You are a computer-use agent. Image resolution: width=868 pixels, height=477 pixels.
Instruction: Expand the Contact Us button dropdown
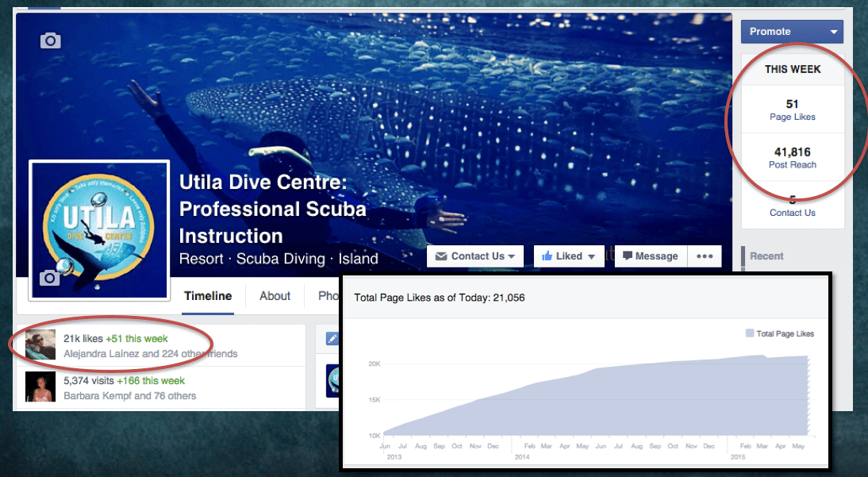pyautogui.click(x=512, y=256)
